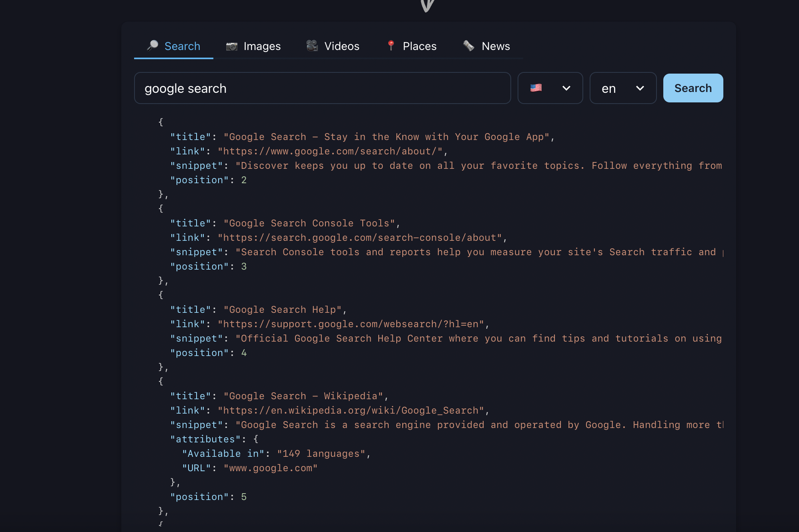Click the Places tab item
Image resolution: width=799 pixels, height=532 pixels.
412,46
